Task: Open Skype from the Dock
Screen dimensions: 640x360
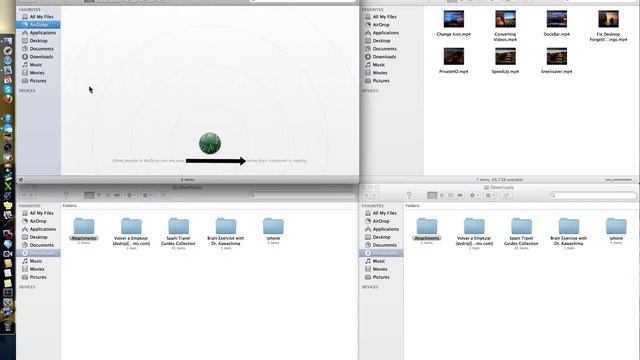Action: (7, 89)
